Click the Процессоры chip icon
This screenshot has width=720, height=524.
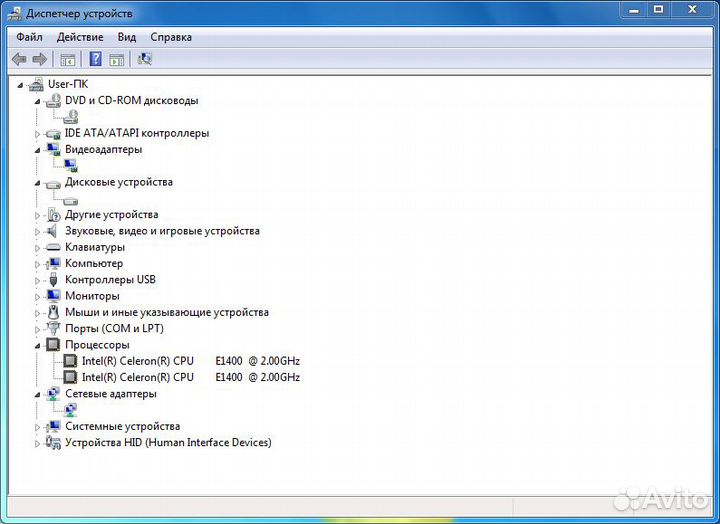(x=53, y=344)
